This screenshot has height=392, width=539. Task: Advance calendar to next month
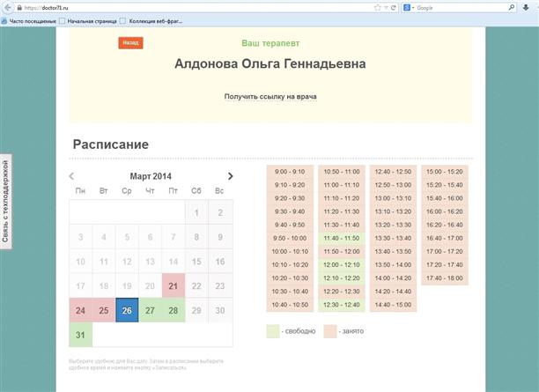point(231,176)
